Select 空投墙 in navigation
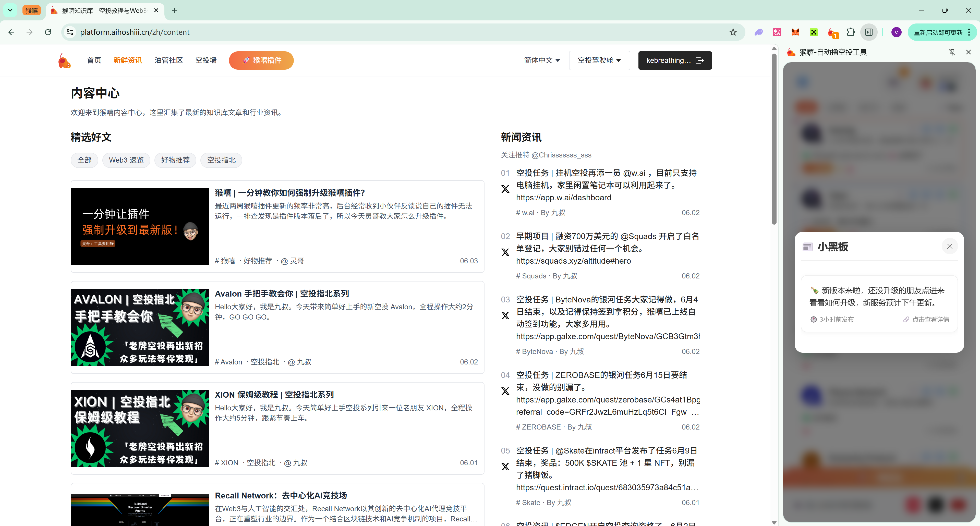The height and width of the screenshot is (526, 980). (x=206, y=60)
